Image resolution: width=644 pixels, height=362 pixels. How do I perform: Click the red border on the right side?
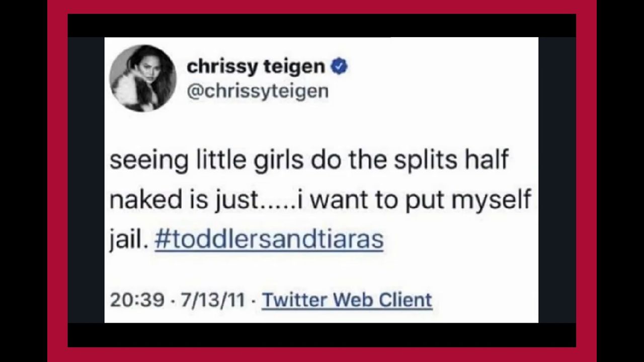[x=586, y=181]
